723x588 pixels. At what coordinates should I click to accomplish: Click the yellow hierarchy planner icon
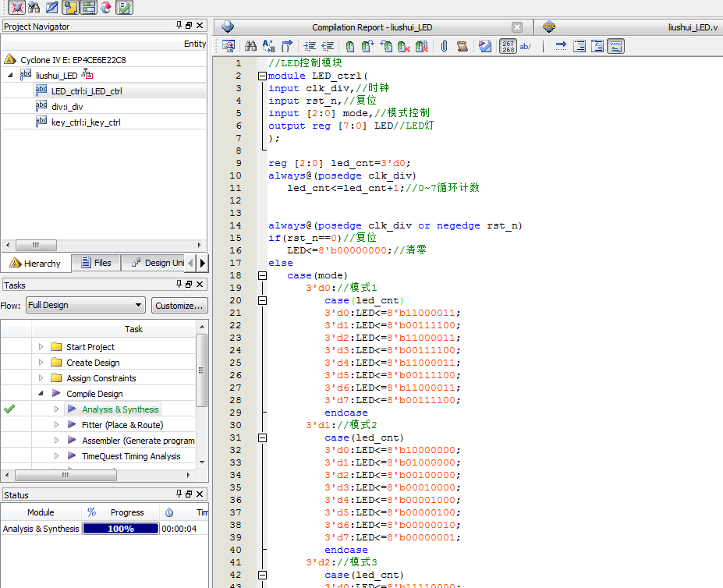[x=70, y=7]
